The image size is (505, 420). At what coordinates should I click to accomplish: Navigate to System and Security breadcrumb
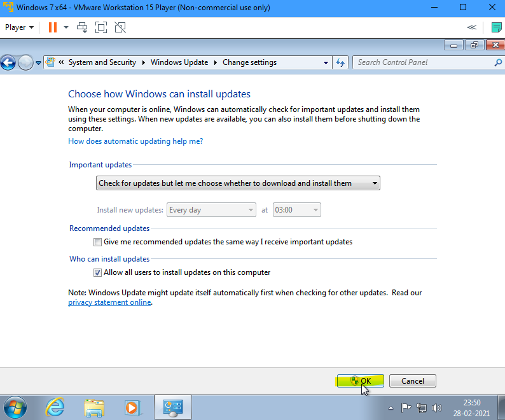(102, 62)
